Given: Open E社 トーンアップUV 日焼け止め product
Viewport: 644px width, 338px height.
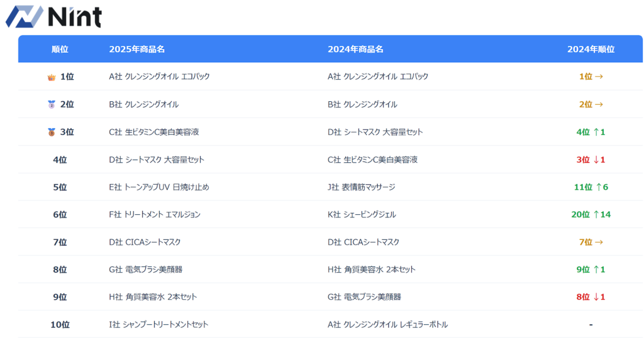Looking at the screenshot, I should pyautogui.click(x=159, y=187).
